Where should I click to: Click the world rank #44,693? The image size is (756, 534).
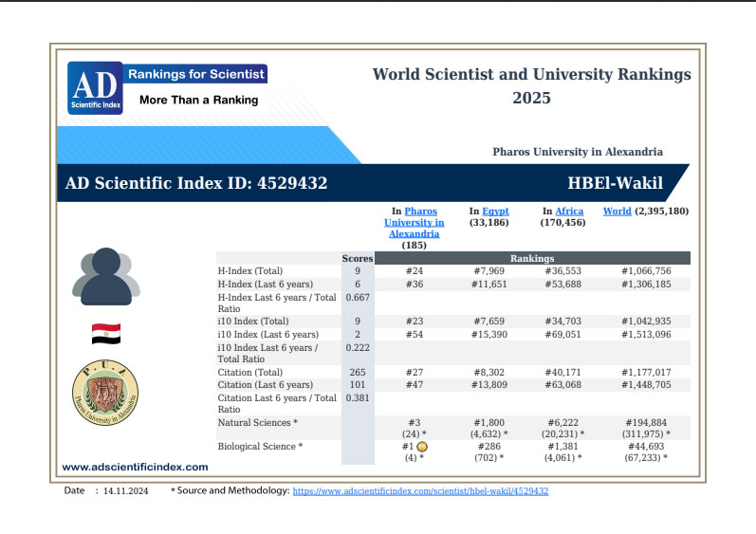point(646,447)
